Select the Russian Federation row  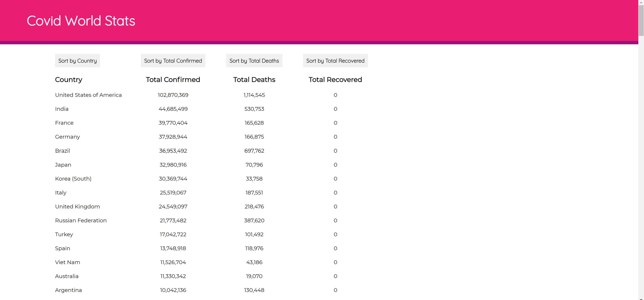pos(81,220)
